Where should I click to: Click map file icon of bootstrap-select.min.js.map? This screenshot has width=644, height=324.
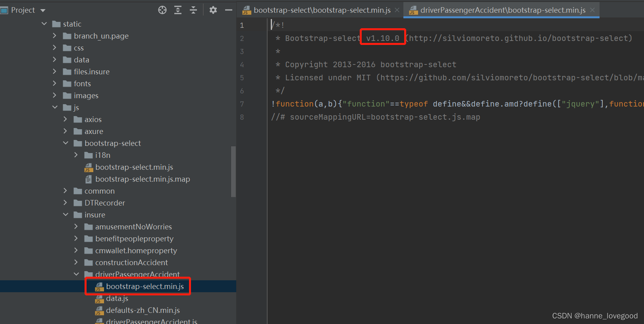[x=89, y=179]
